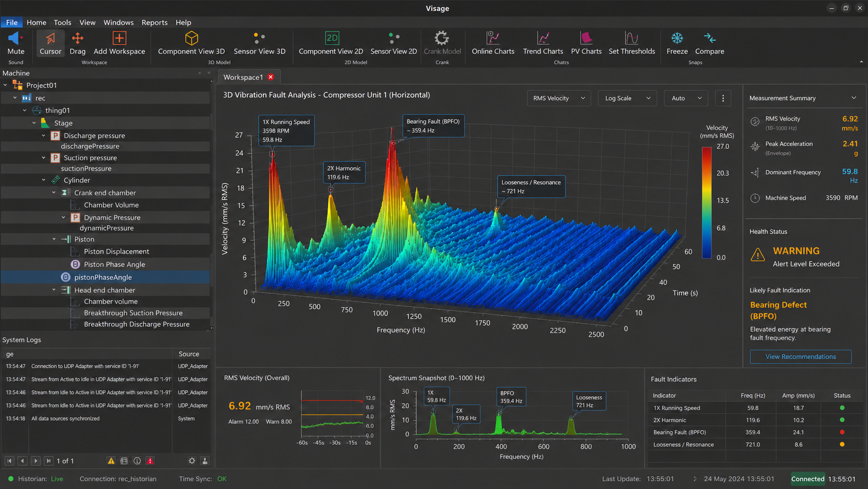This screenshot has height=489, width=868.
Task: Click the View Recommendations button
Action: [x=801, y=356]
